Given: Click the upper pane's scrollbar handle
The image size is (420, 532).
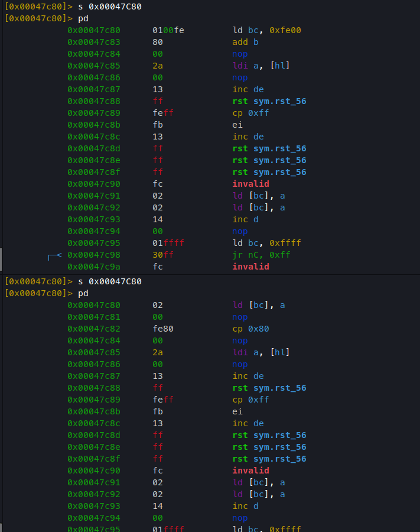Looking at the screenshot, I should pyautogui.click(x=1, y=259).
